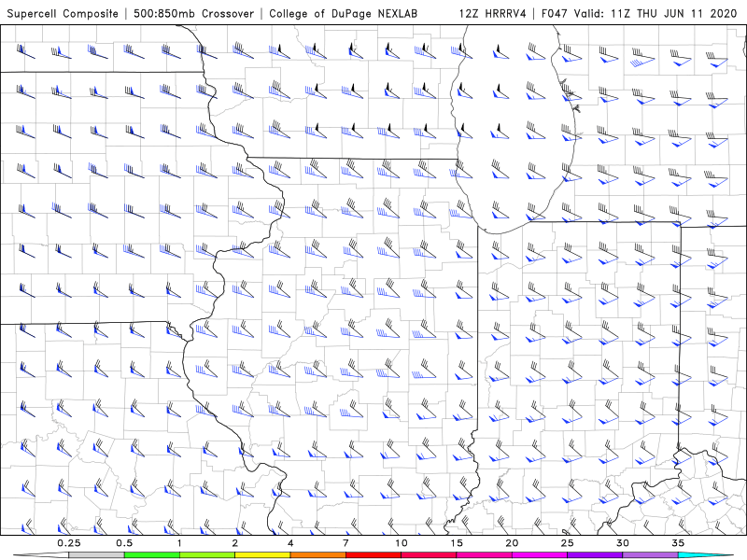This screenshot has width=747, height=560.
Task: Click the "35" legend value
Action: tap(678, 543)
